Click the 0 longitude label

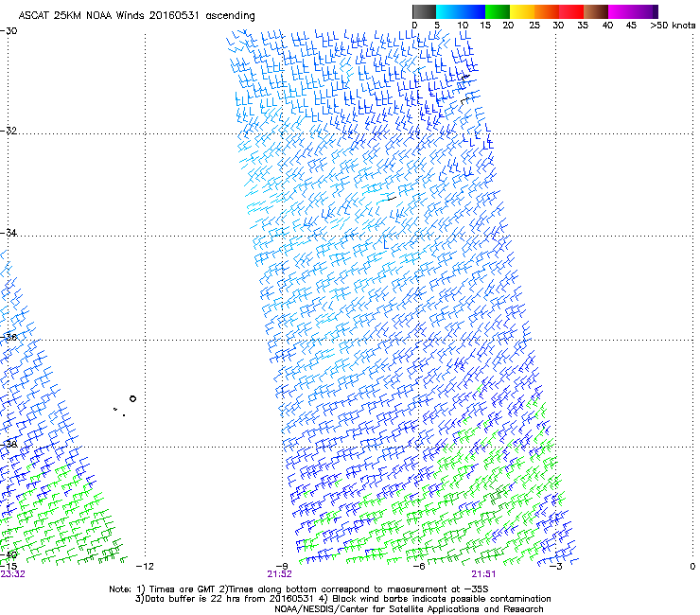tap(692, 567)
